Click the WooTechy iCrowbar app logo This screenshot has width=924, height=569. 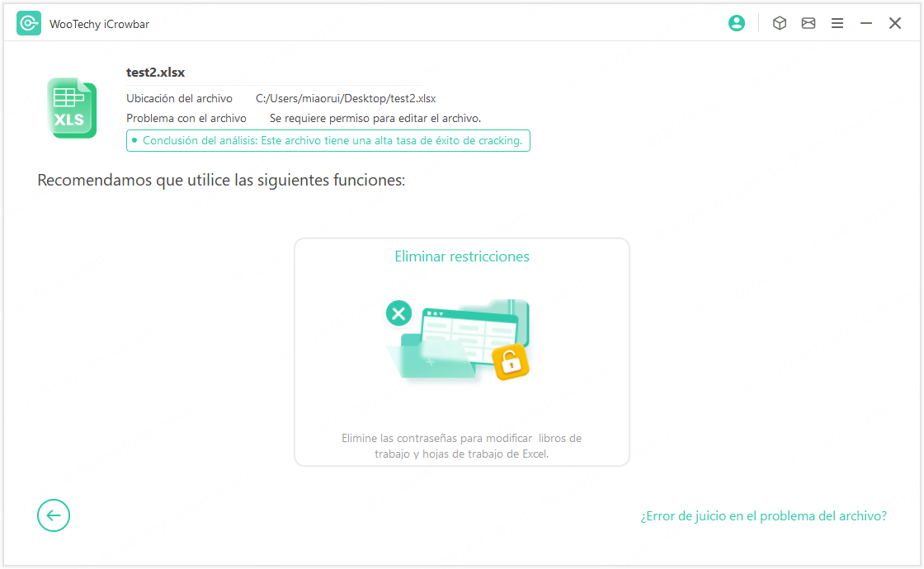click(29, 24)
